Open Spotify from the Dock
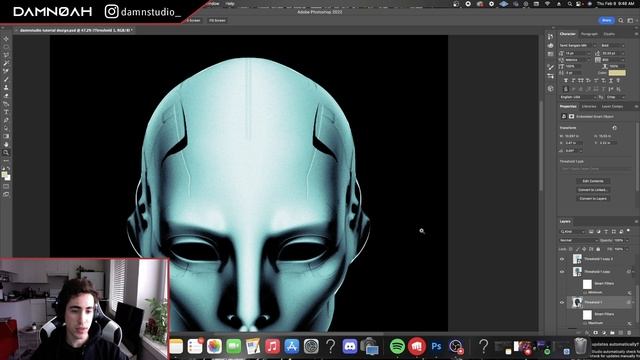Viewport: 640px width, 360px height. 397,347
